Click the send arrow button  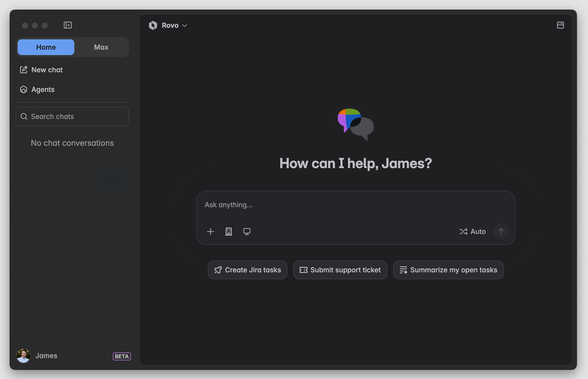coord(501,232)
